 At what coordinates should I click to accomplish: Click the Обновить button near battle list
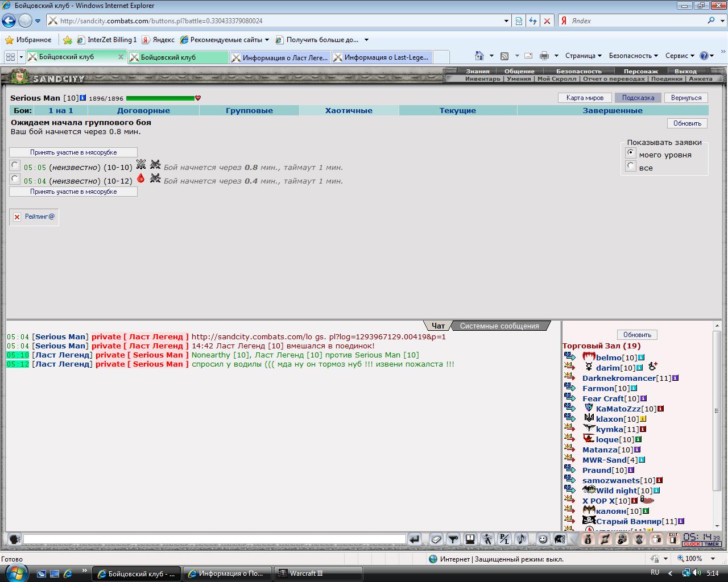(687, 123)
